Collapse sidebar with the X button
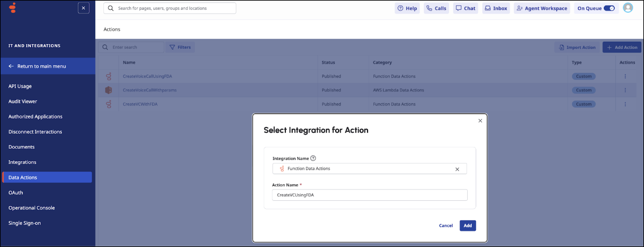Viewport: 644px width, 247px height. click(83, 8)
